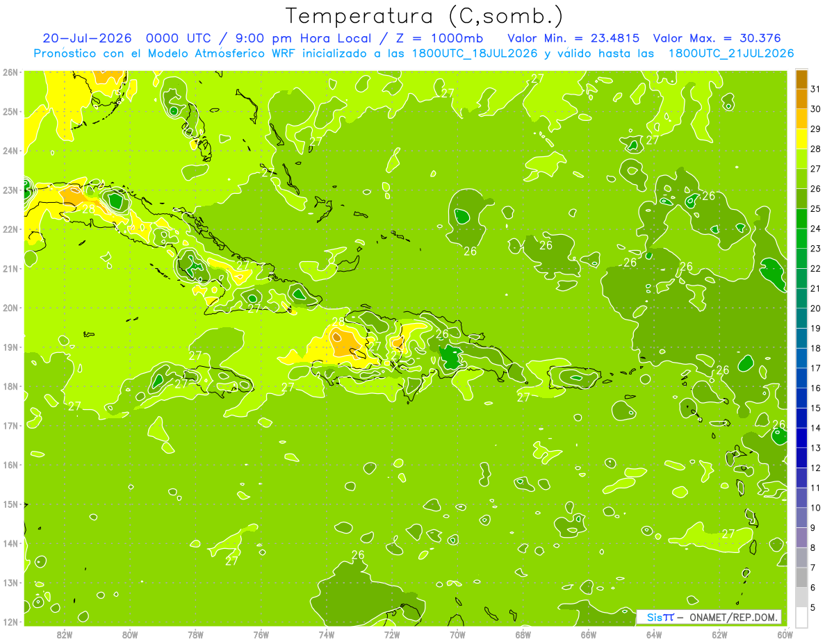Click the "68W" longitude axis label
The image size is (834, 644).
[523, 634]
